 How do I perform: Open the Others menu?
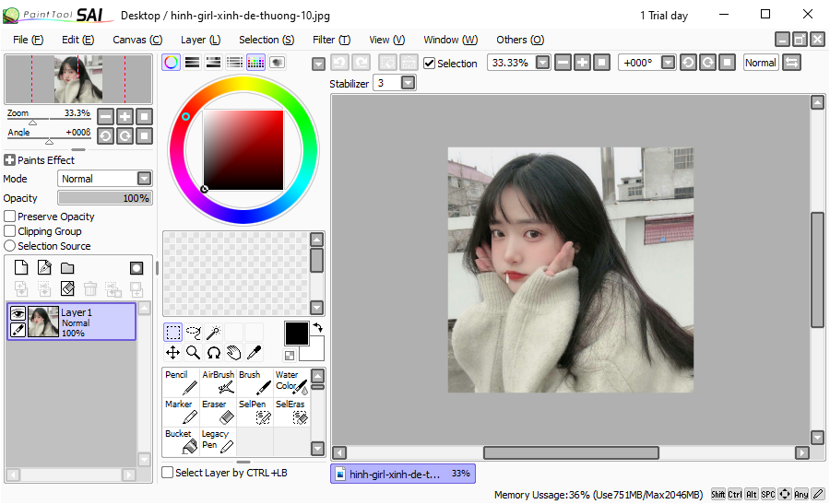[x=520, y=40]
